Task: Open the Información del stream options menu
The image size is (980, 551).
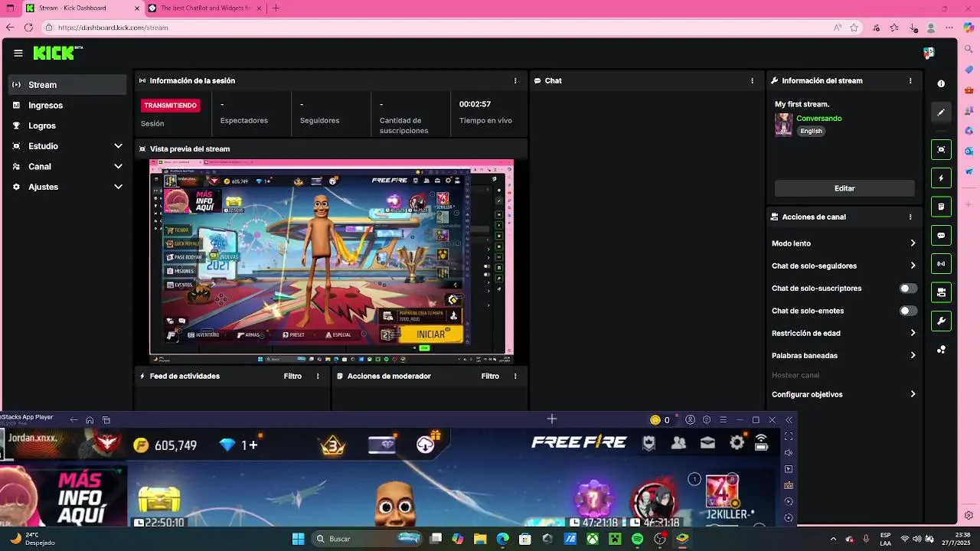Action: coord(910,80)
